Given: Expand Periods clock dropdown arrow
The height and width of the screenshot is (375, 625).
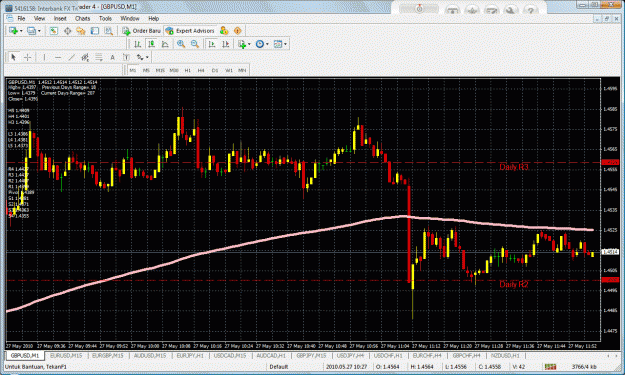Looking at the screenshot, I should (x=267, y=44).
